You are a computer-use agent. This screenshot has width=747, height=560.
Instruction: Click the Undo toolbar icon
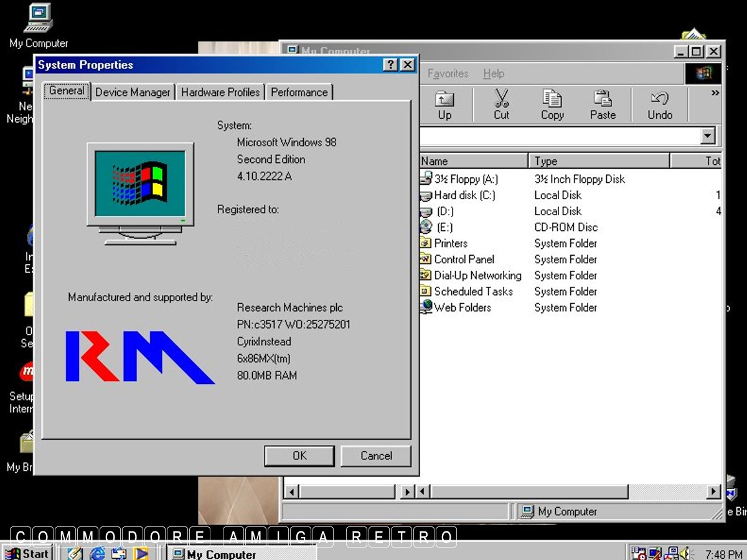(659, 104)
